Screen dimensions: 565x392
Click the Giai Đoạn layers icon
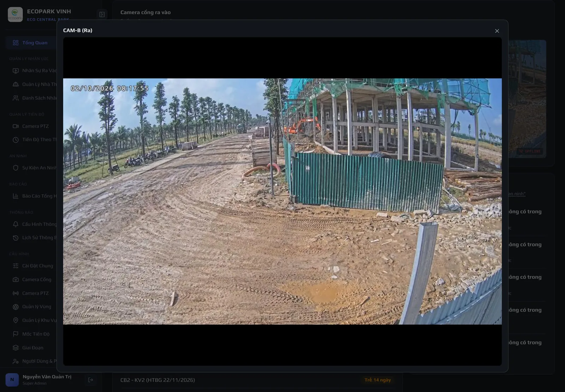pos(16,348)
